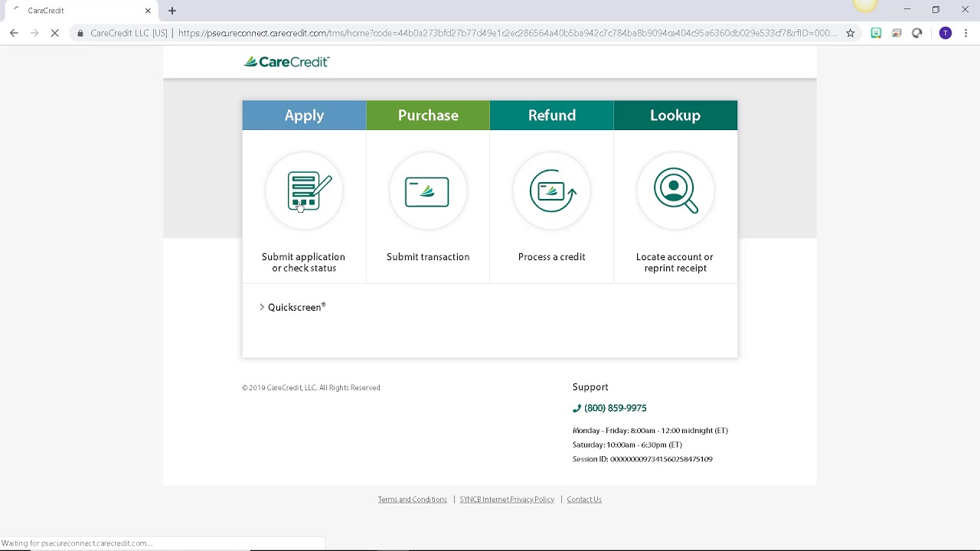Click inside the browser address bar
Screen dimensions: 980x551
click(459, 33)
